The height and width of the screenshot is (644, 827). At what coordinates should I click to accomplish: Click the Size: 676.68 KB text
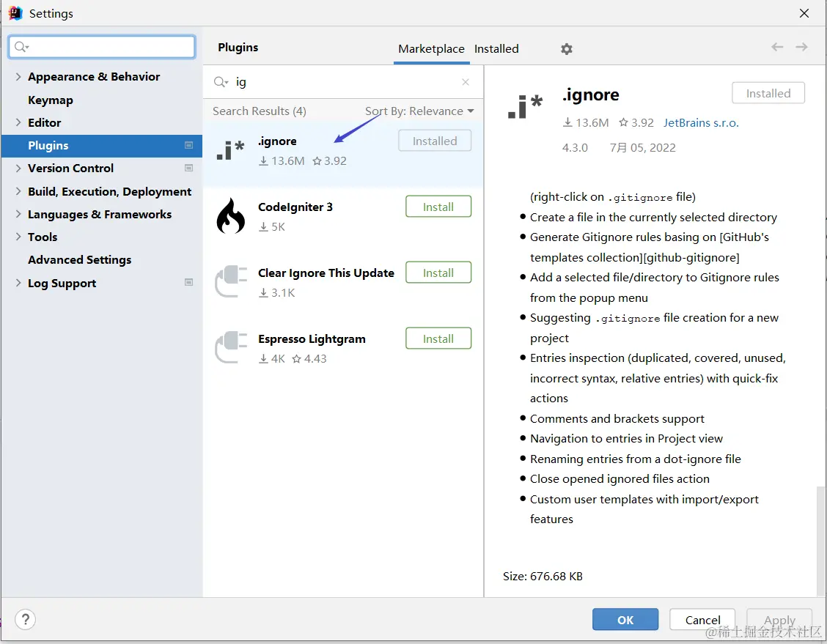543,577
